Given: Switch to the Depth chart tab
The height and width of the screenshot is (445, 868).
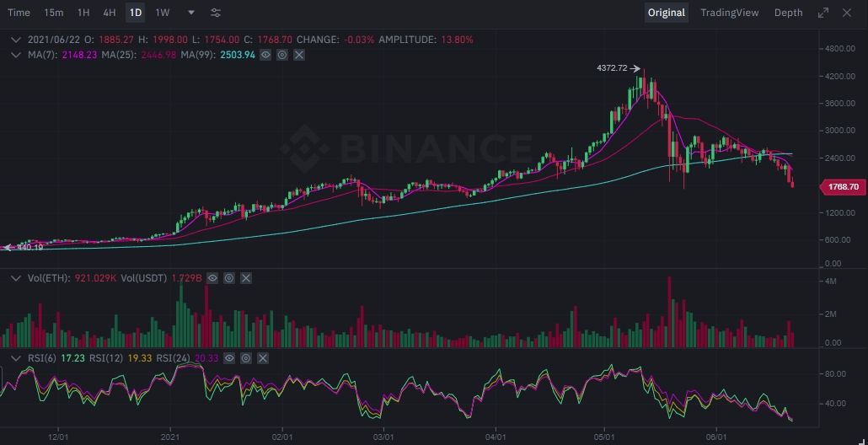Looking at the screenshot, I should click(x=788, y=13).
